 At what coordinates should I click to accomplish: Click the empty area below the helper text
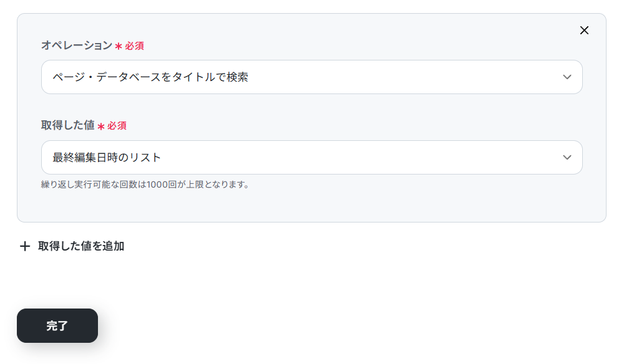pyautogui.click(x=311, y=206)
